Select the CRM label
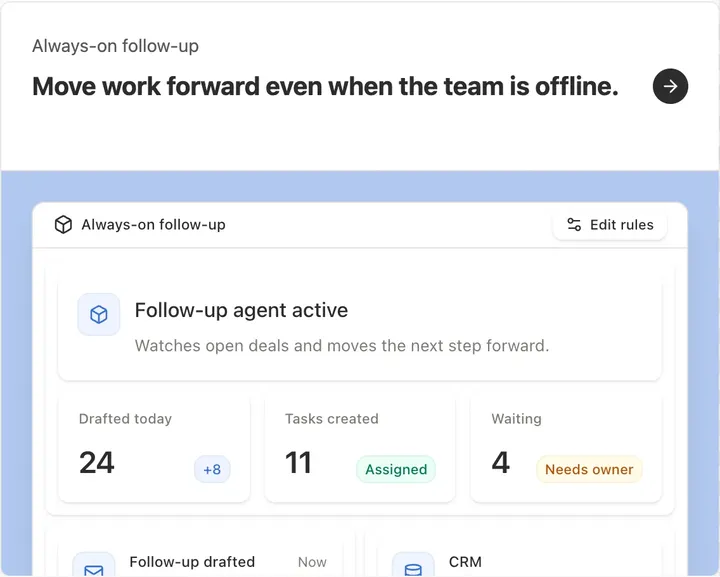This screenshot has width=720, height=577. 465,562
